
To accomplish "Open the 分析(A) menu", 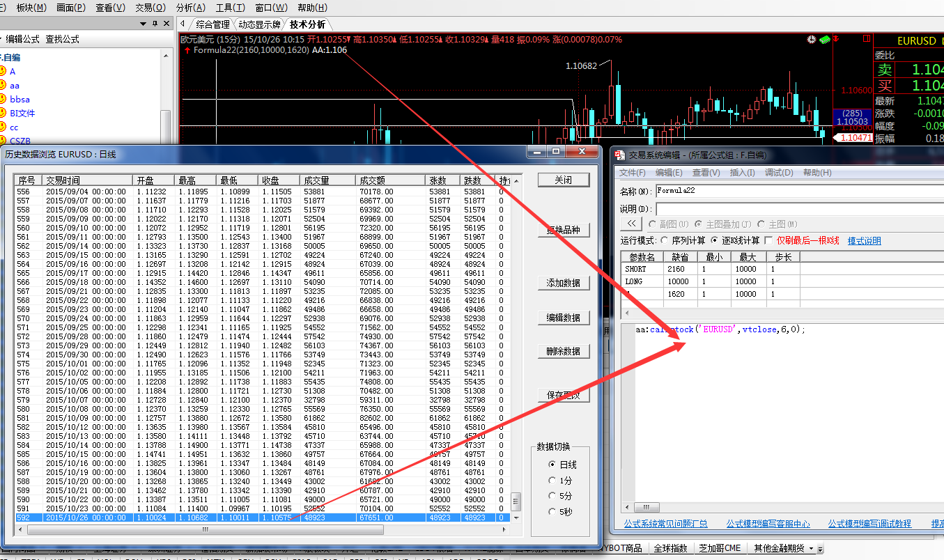I will [x=190, y=8].
